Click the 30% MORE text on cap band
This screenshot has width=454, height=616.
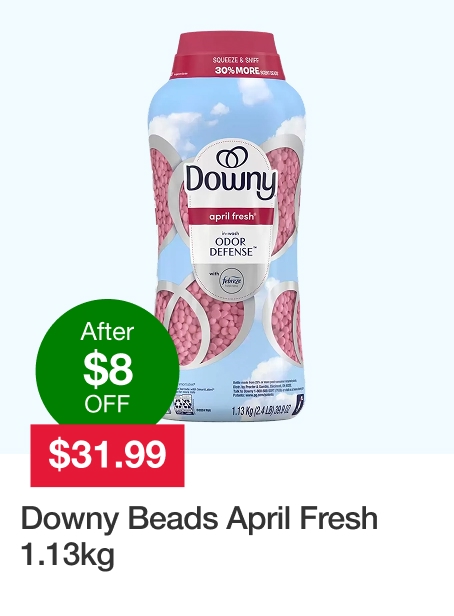(237, 70)
